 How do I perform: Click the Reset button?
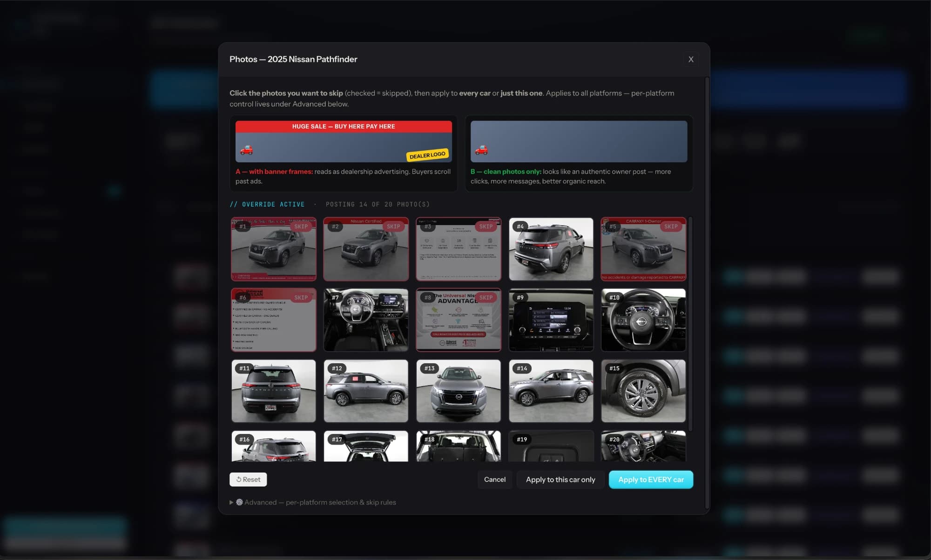click(248, 480)
